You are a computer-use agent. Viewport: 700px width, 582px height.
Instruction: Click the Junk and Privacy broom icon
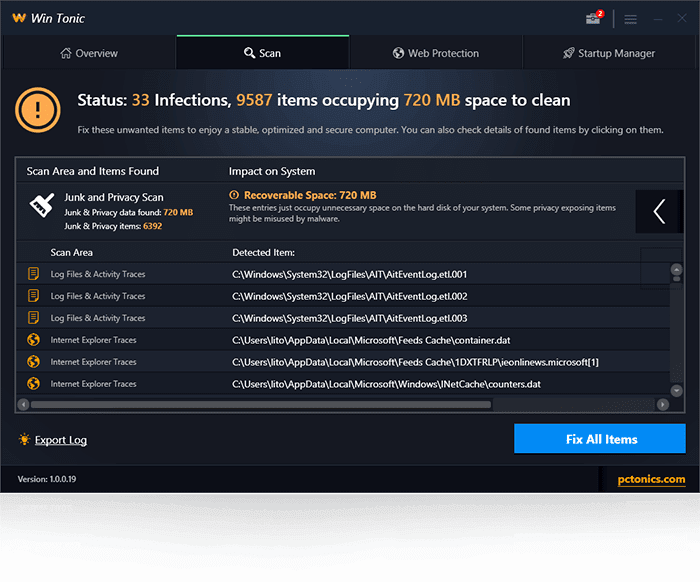(42, 205)
